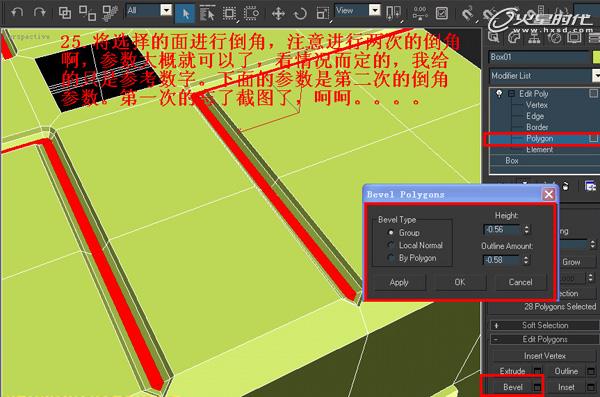
Task: Toggle the Edit Poly lightbulb icon
Action: click(x=499, y=93)
